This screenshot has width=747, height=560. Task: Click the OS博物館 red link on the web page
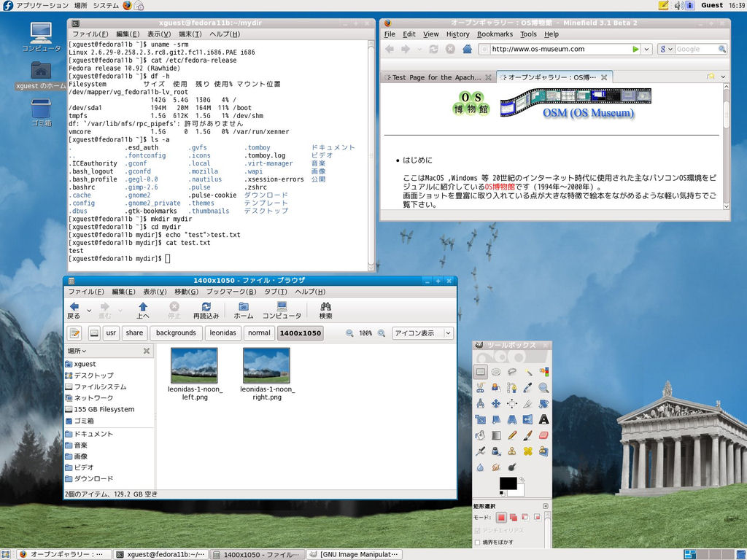pyautogui.click(x=500, y=187)
